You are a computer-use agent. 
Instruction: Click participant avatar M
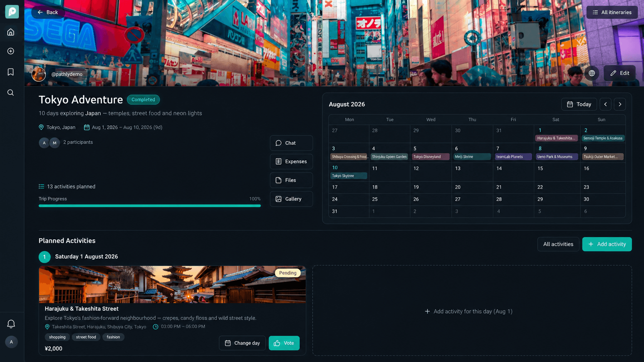point(55,143)
